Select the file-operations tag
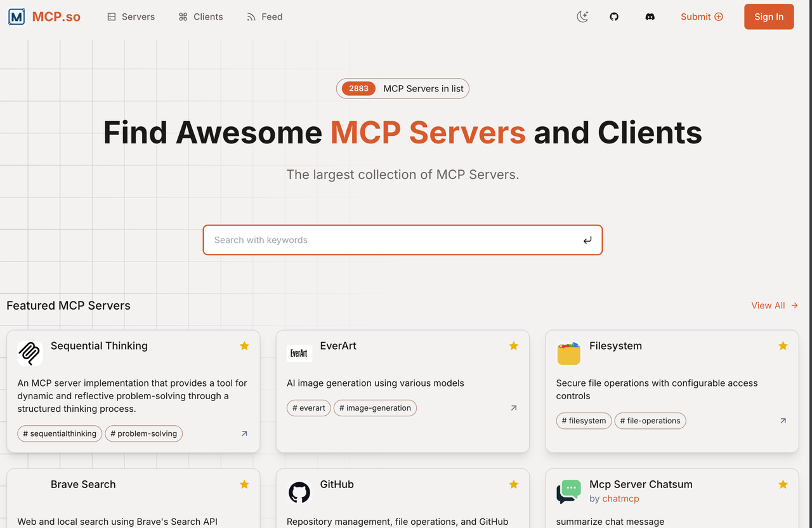 650,421
